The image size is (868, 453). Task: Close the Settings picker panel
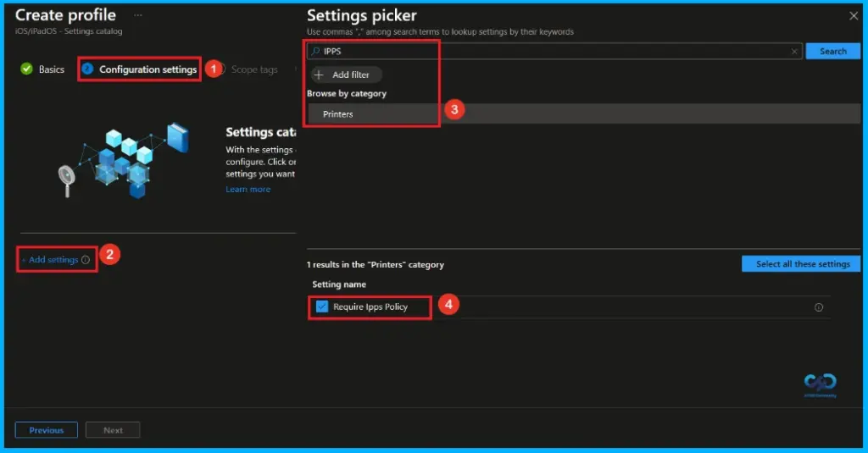[x=853, y=16]
